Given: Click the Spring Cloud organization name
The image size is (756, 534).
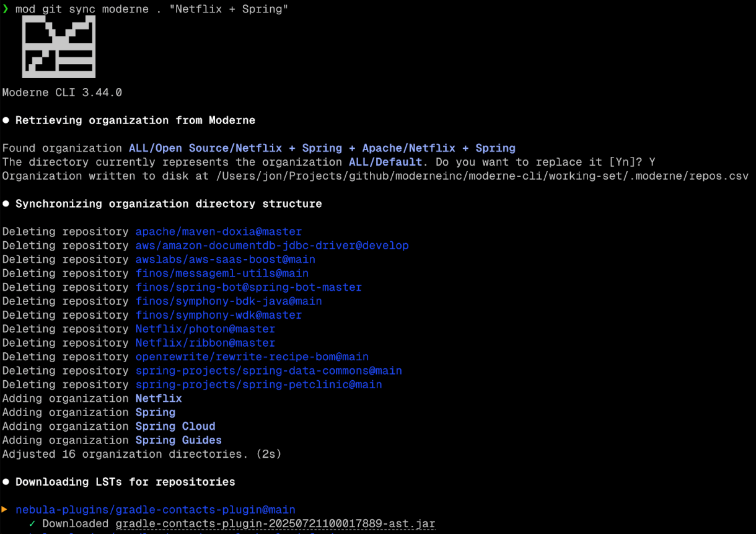Looking at the screenshot, I should click(175, 426).
